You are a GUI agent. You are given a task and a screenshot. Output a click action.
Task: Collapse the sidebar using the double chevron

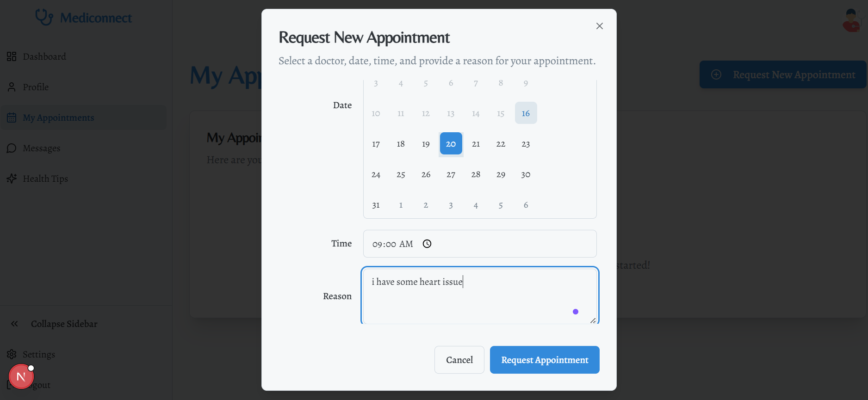[14, 324]
